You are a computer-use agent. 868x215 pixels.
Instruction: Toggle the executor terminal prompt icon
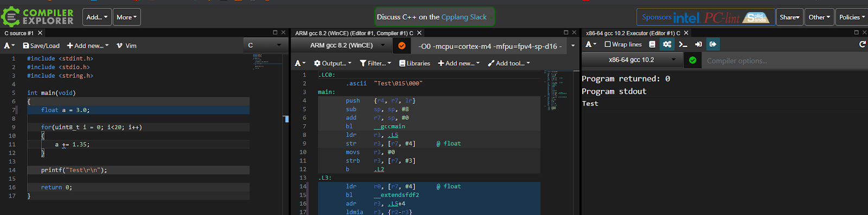point(683,44)
